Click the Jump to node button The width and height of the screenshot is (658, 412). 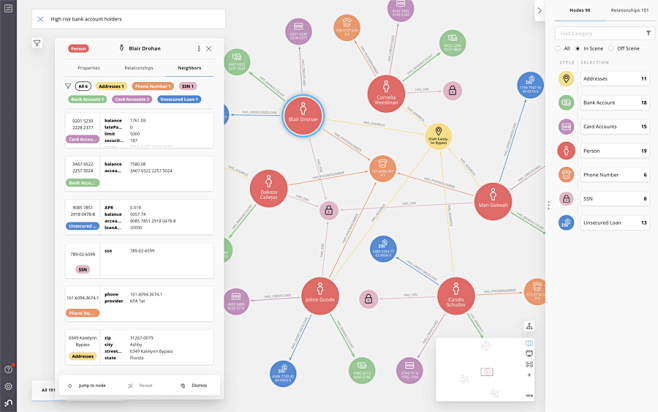(x=87, y=386)
